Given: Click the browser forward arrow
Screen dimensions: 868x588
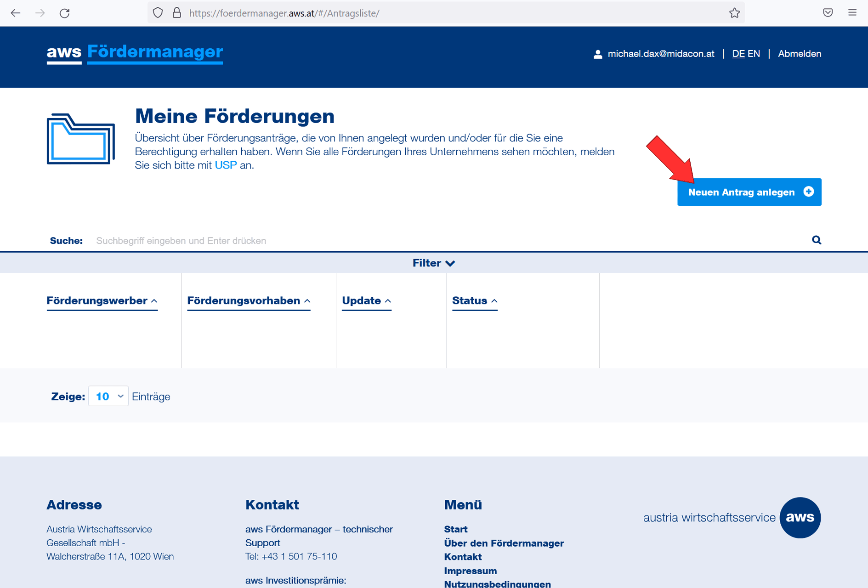Looking at the screenshot, I should [40, 13].
